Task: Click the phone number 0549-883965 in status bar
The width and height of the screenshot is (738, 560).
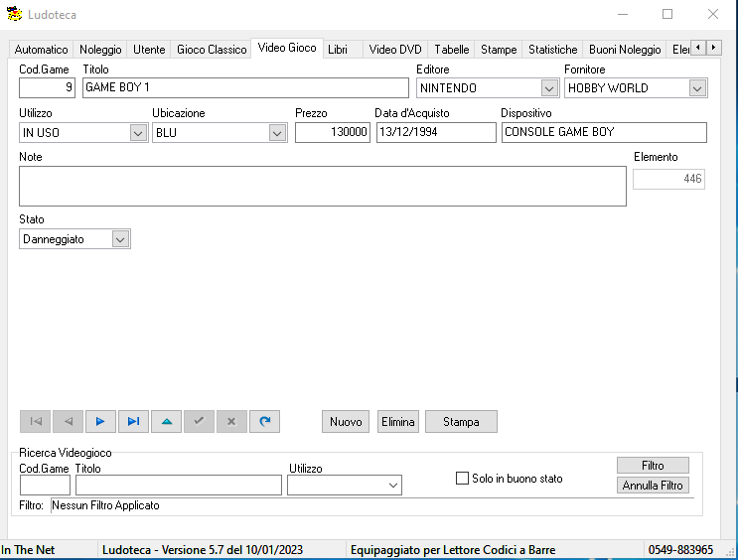Action: (680, 550)
